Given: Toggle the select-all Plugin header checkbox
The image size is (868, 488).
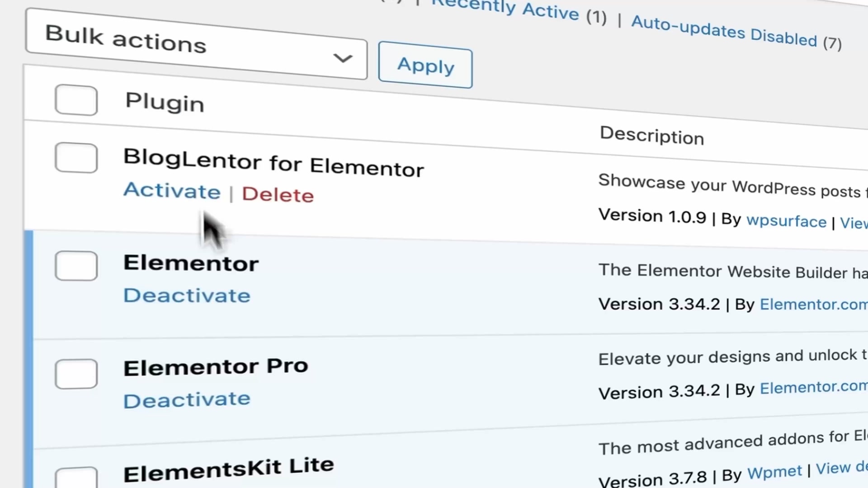Looking at the screenshot, I should tap(76, 100).
